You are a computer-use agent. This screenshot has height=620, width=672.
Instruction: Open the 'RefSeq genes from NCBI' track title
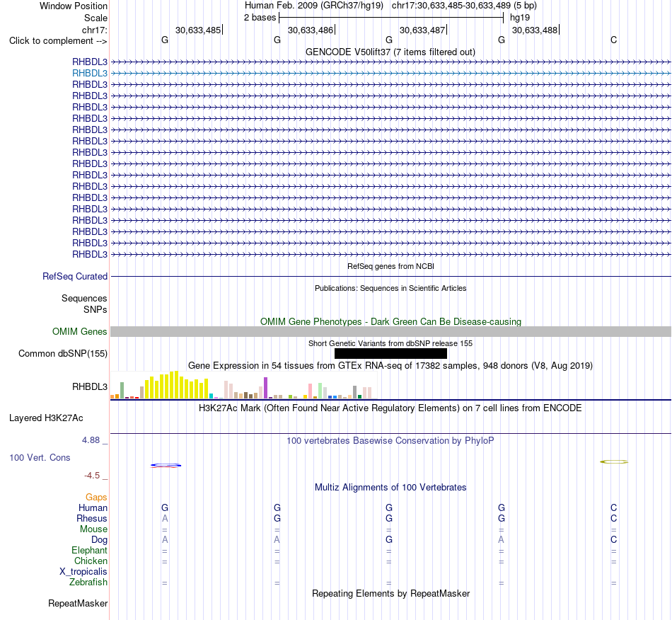pos(390,266)
